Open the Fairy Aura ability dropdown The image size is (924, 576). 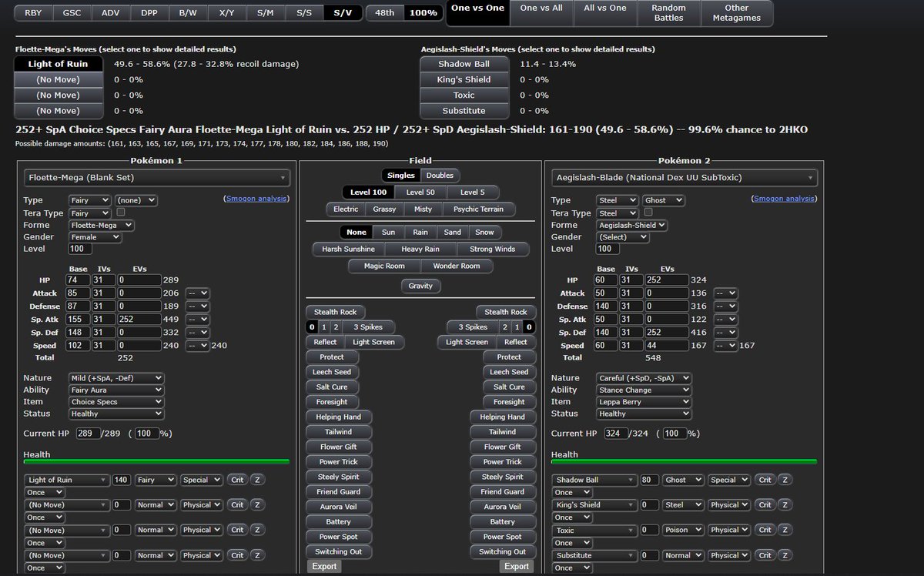pos(116,390)
